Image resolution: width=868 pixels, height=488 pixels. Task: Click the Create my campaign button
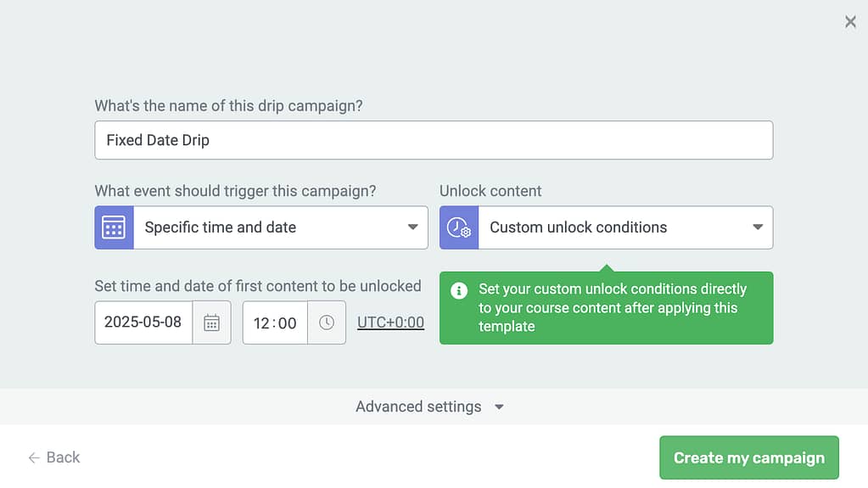click(749, 457)
